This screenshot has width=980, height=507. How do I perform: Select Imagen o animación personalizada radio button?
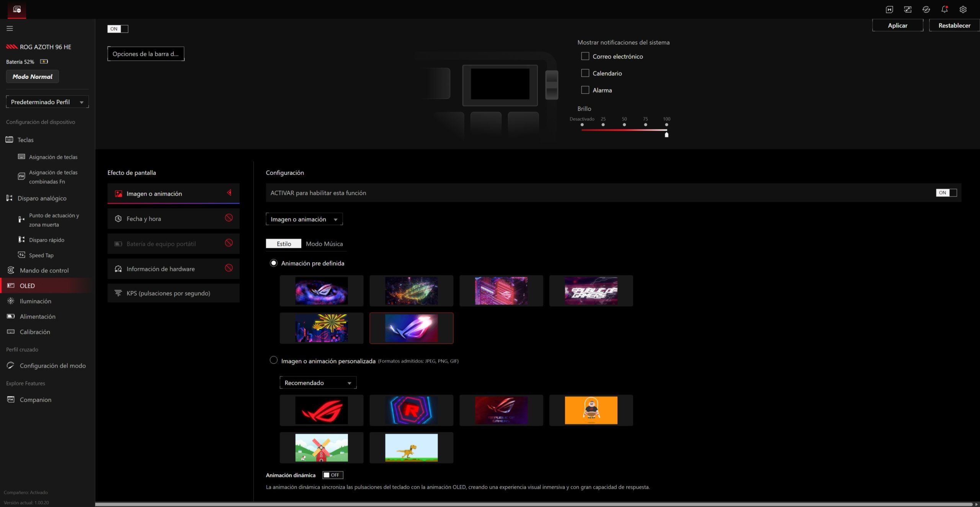coord(273,360)
